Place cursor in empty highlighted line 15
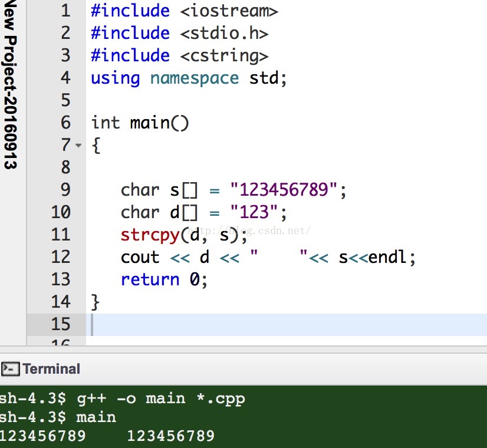 [x=286, y=324]
